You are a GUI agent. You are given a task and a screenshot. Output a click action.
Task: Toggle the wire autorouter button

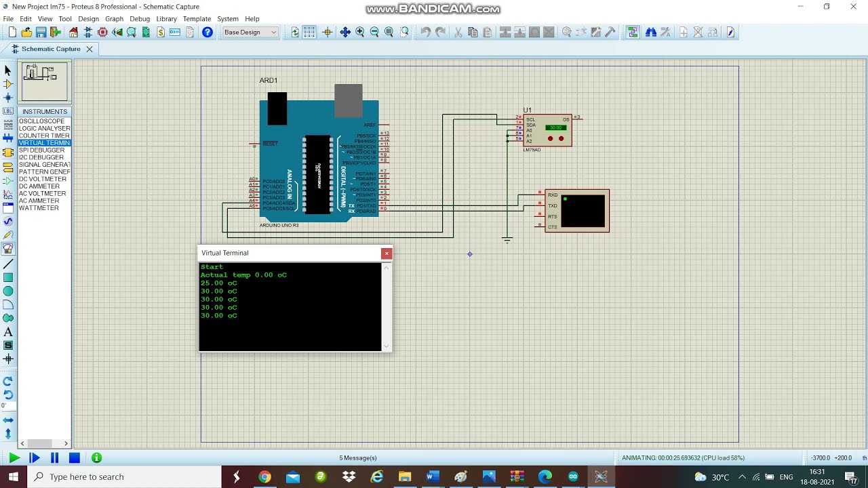(633, 33)
